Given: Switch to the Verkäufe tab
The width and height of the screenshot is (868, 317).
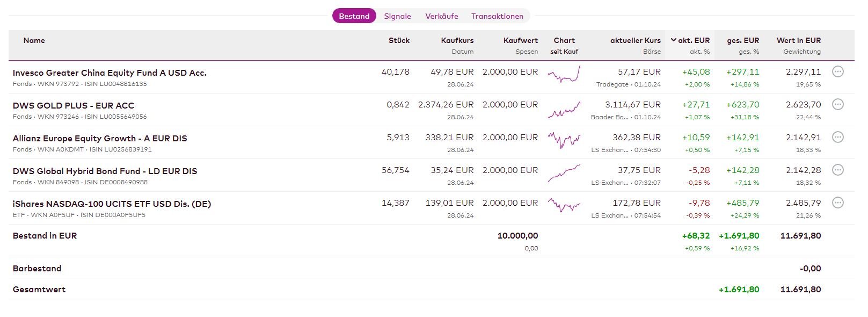Looking at the screenshot, I should coord(442,16).
